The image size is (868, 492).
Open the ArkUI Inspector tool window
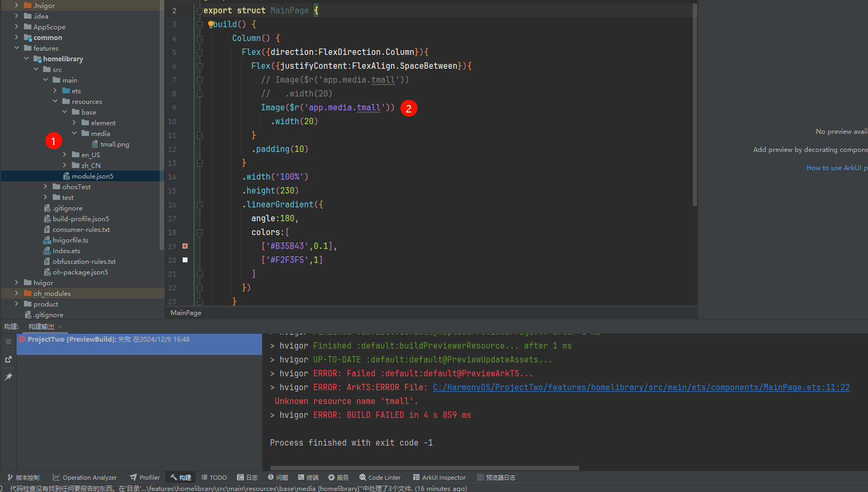click(x=439, y=478)
